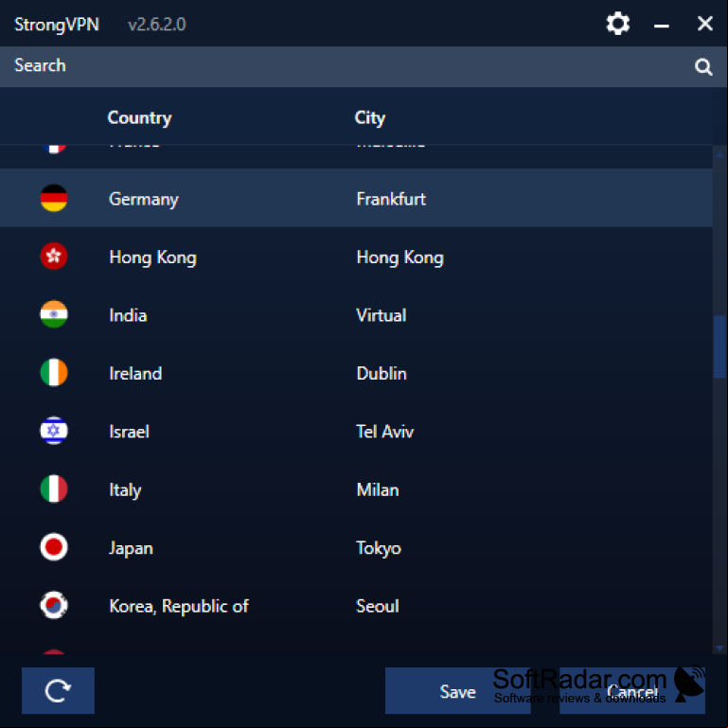Select Korea, Republic of country name
This screenshot has height=728, width=728.
coord(179,607)
